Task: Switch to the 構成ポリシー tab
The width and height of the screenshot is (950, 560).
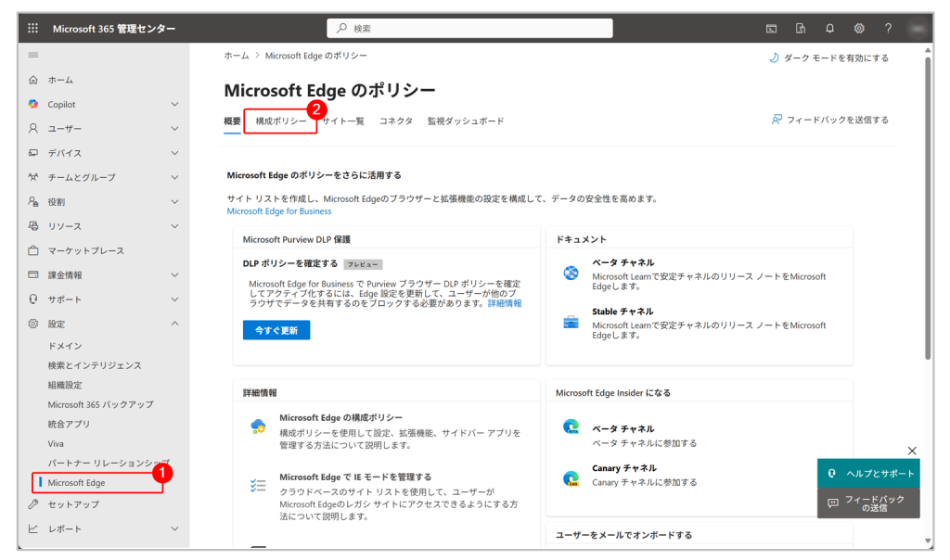Action: pos(281,121)
